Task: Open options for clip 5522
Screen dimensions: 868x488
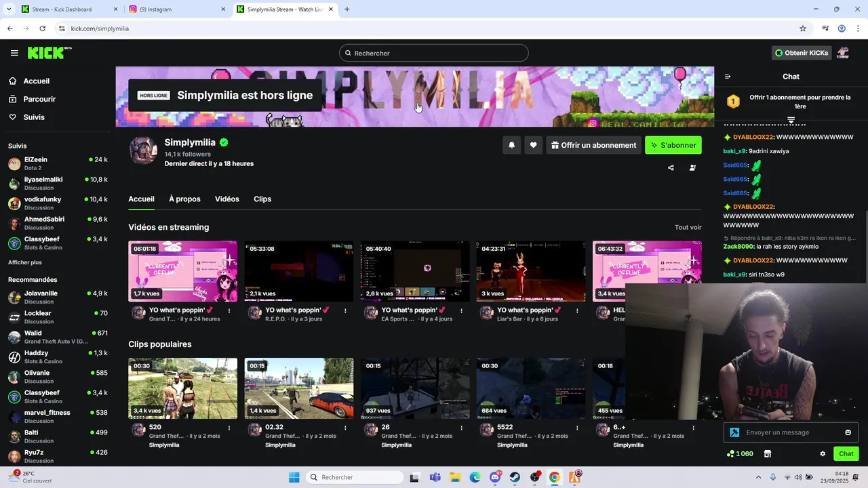Action: click(x=577, y=428)
